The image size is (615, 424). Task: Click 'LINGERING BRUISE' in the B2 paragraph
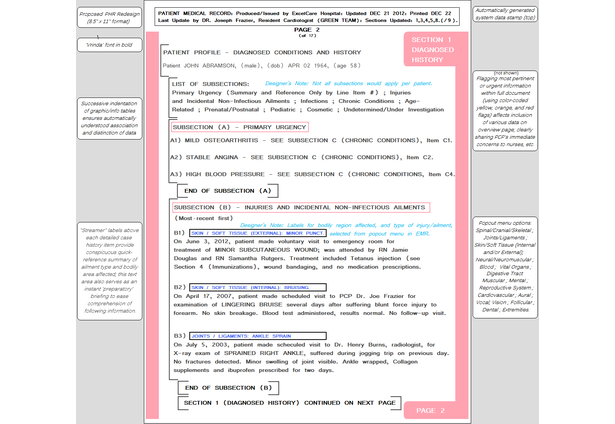pos(252,304)
